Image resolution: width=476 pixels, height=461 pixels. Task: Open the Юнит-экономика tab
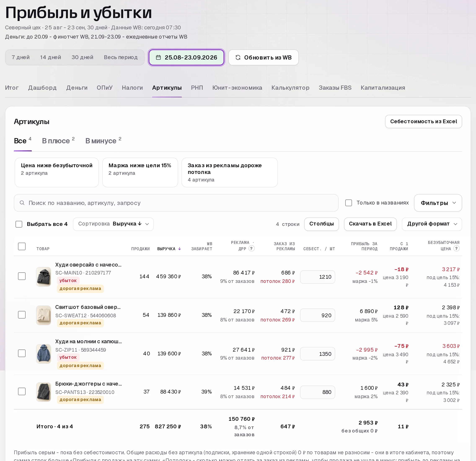pyautogui.click(x=237, y=88)
